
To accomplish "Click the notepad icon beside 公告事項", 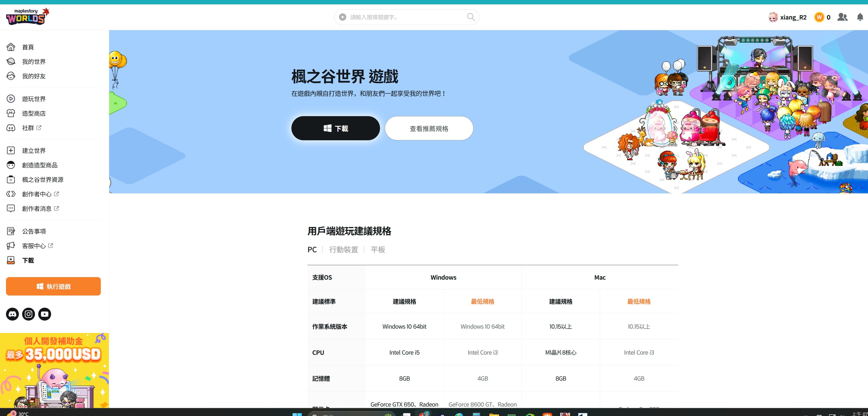I will tap(11, 231).
